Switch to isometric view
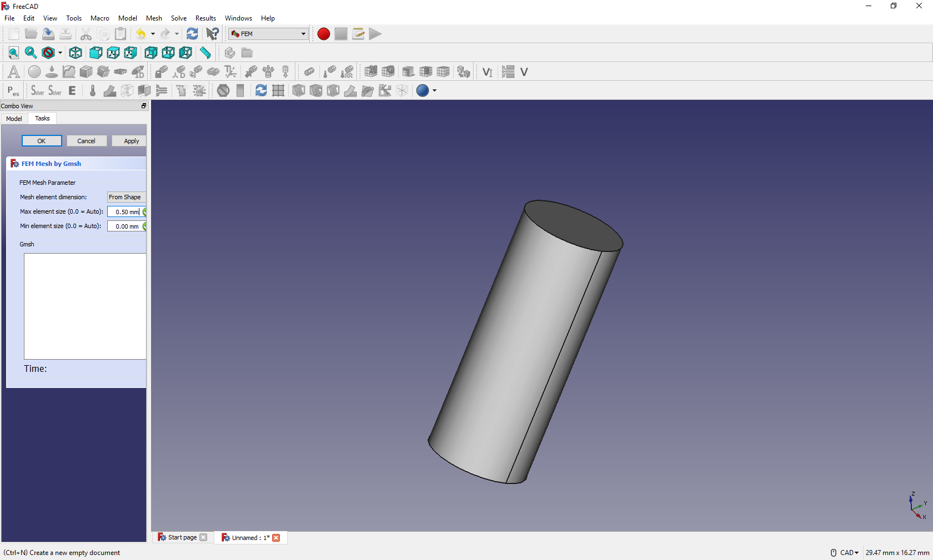 pos(76,53)
